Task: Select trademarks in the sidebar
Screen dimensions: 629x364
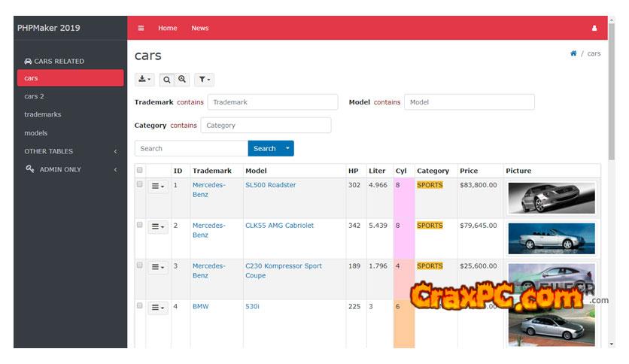Action: pyautogui.click(x=43, y=114)
